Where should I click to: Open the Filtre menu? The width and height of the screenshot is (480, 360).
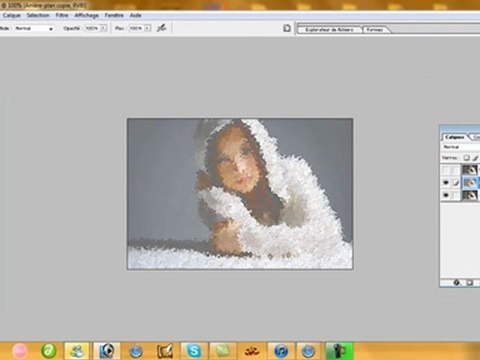(62, 15)
